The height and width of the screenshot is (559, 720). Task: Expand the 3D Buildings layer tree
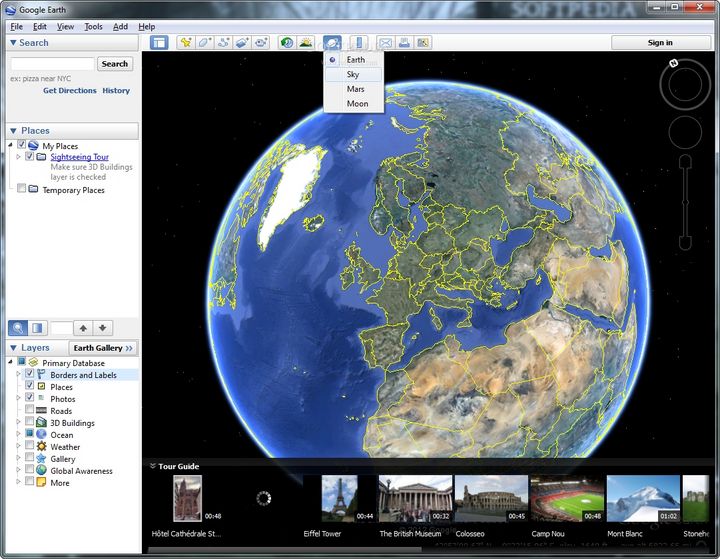pos(18,423)
